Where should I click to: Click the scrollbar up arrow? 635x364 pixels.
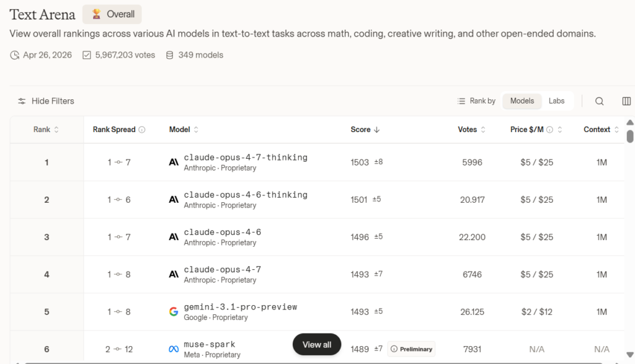(x=630, y=122)
